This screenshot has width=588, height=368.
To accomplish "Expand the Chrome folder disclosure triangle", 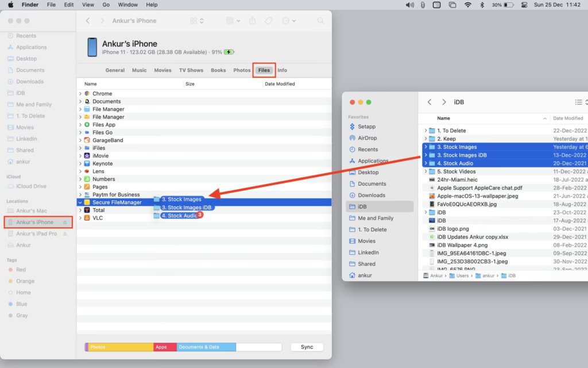I will click(x=80, y=94).
